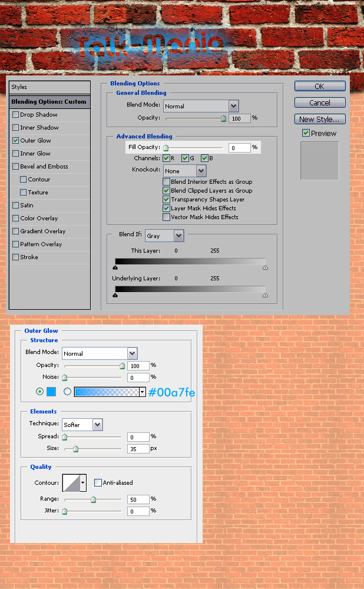Open the Contour picker dropdown arrow

(x=83, y=483)
